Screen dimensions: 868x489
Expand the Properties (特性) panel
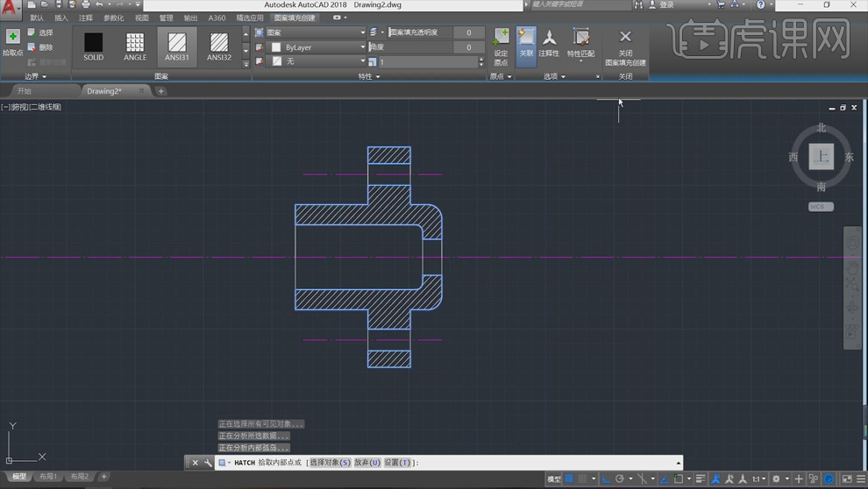click(x=369, y=76)
